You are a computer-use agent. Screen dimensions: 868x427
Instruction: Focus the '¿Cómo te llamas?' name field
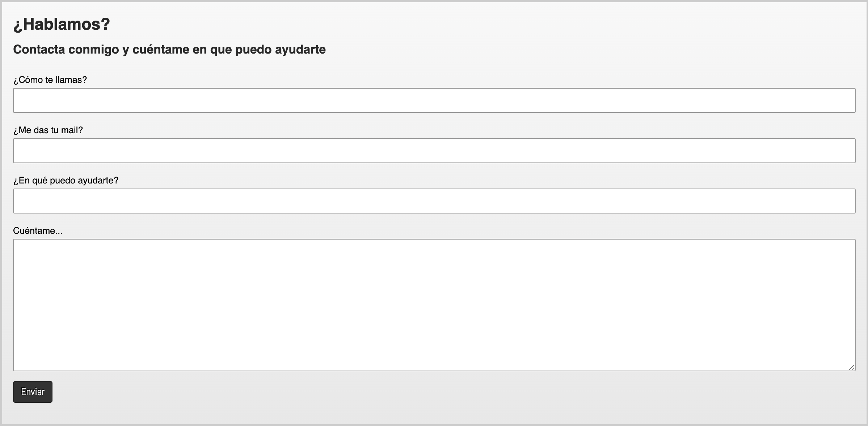click(x=434, y=100)
